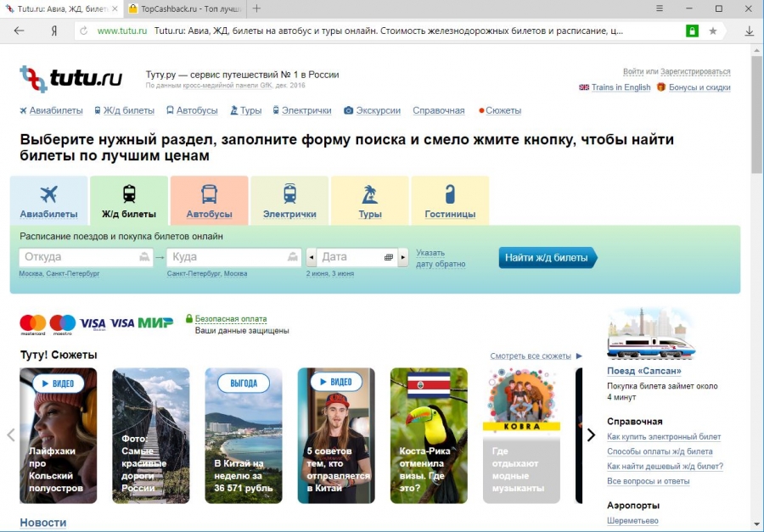Open the Безопасная оплата link
764x532 pixels.
[231, 319]
